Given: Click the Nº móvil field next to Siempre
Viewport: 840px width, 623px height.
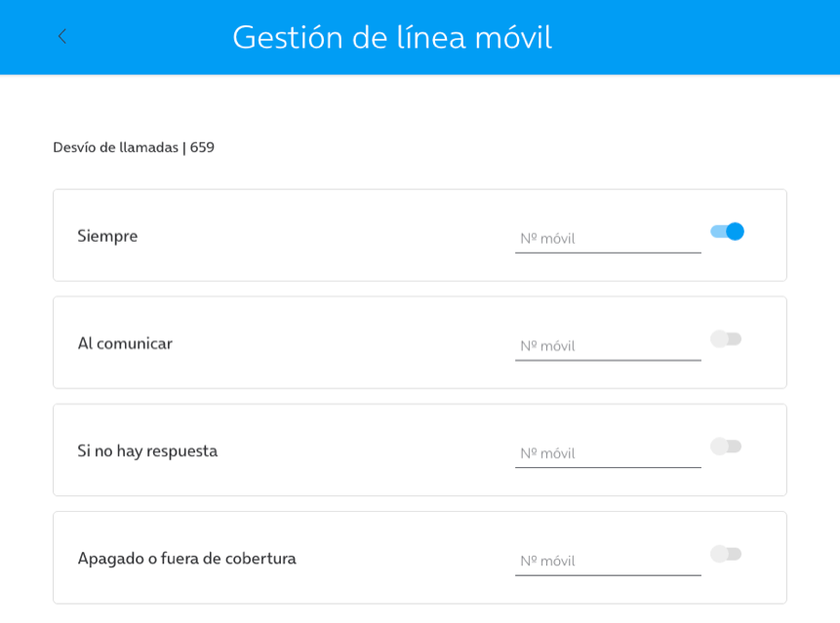Looking at the screenshot, I should [607, 238].
